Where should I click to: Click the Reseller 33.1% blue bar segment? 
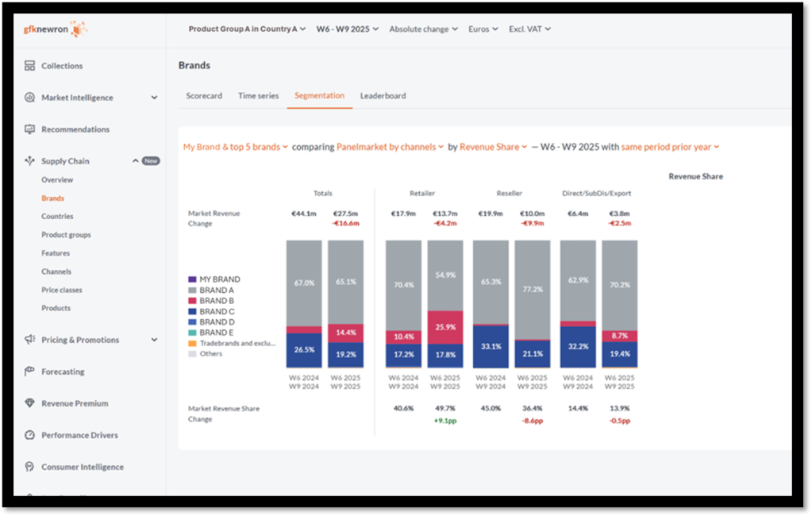coord(491,346)
